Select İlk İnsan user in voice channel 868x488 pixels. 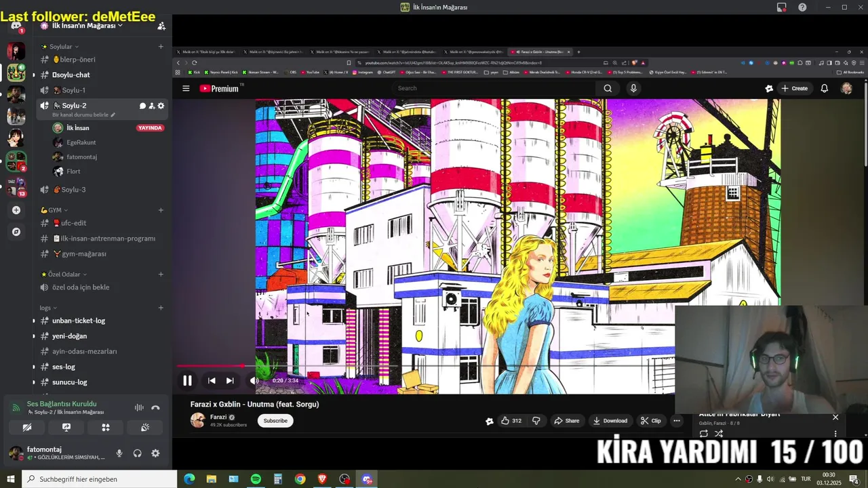pyautogui.click(x=108, y=127)
